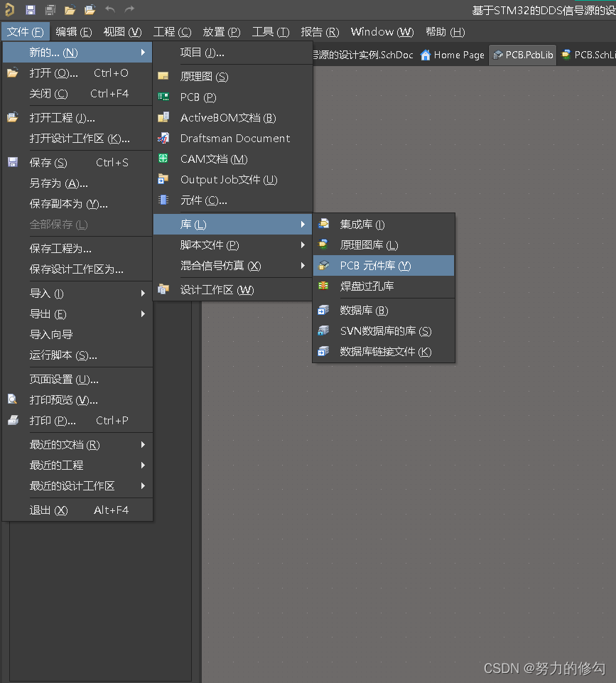Click the CAM文档 icon

(x=163, y=158)
